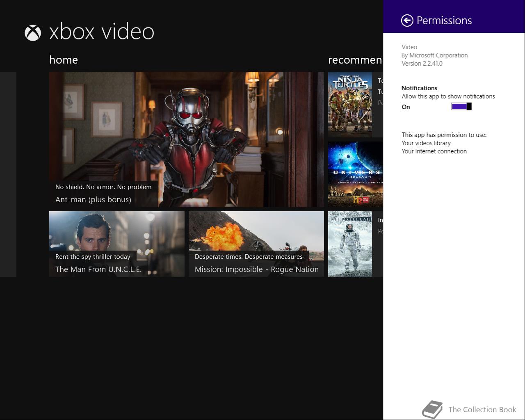Select the Interstellar movie poster
This screenshot has height=420, width=525.
(x=350, y=244)
